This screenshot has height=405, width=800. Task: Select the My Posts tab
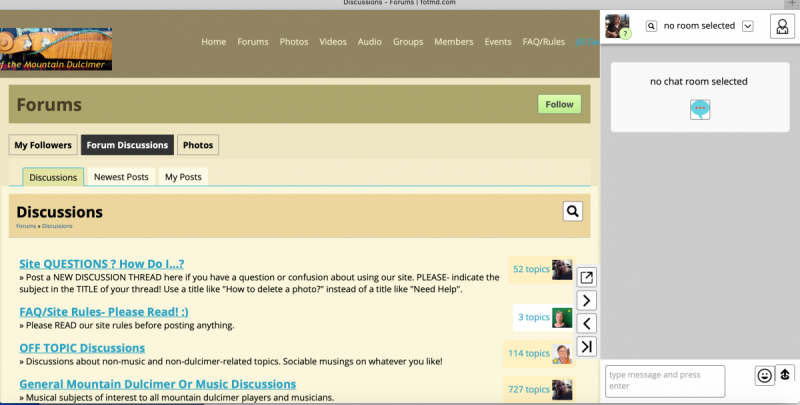183,177
